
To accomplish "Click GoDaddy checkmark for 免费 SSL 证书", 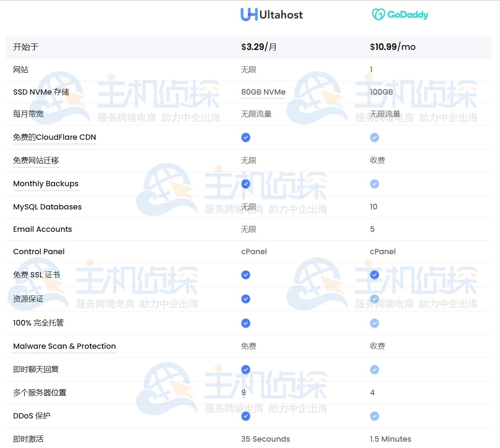I will click(x=374, y=275).
